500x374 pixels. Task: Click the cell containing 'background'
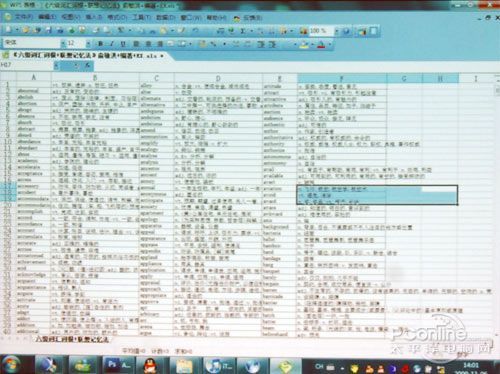[279, 227]
